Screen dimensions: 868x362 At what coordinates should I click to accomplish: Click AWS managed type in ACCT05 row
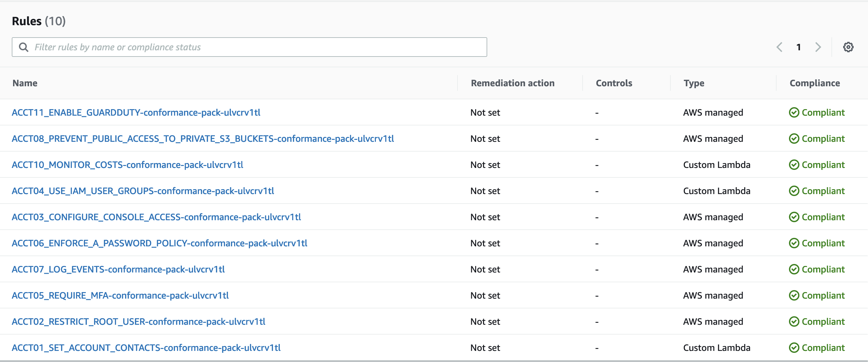pyautogui.click(x=713, y=296)
